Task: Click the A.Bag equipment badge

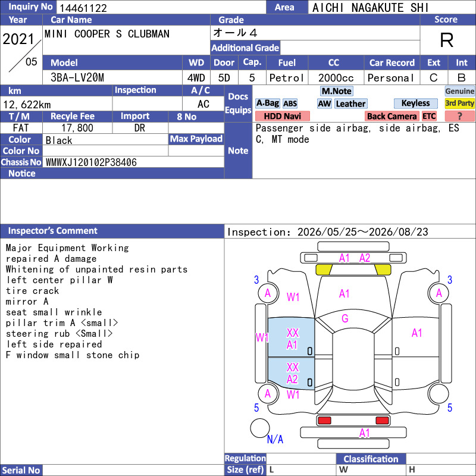Action: tap(268, 103)
